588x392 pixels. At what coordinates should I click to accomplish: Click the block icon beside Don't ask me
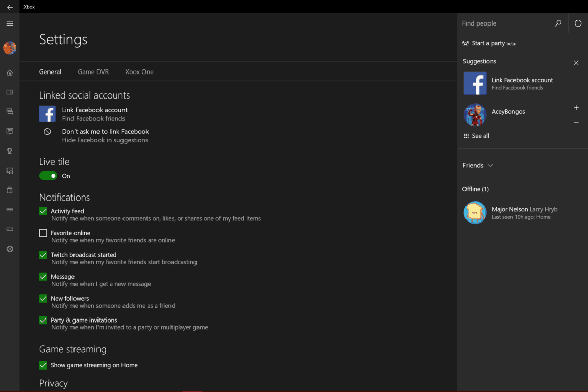(47, 131)
